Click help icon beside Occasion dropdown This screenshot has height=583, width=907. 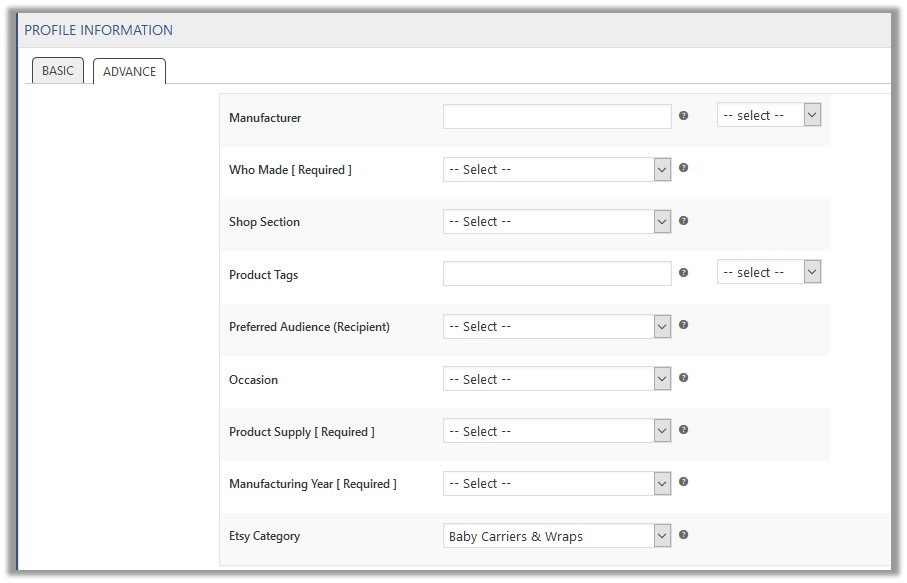coord(683,378)
